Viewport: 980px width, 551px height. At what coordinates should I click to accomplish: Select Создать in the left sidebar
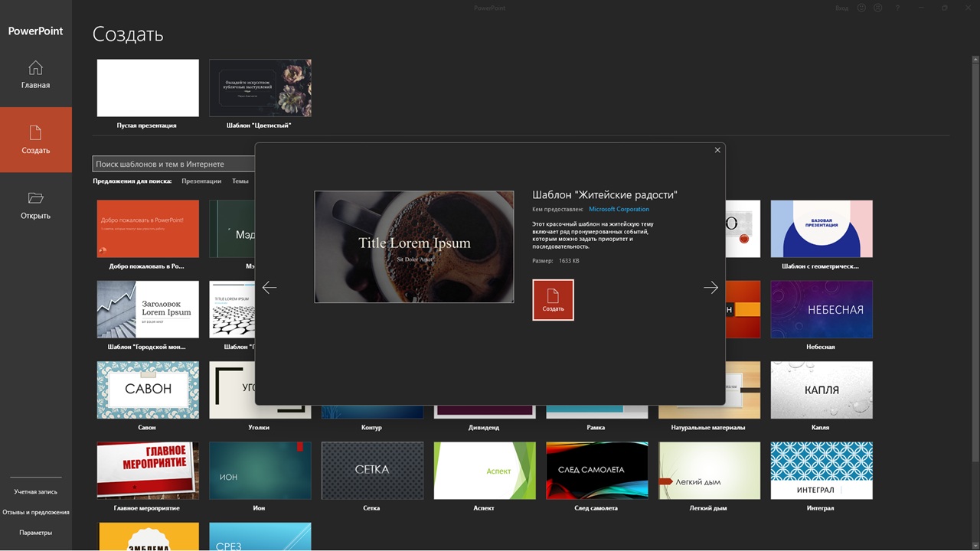(x=35, y=139)
